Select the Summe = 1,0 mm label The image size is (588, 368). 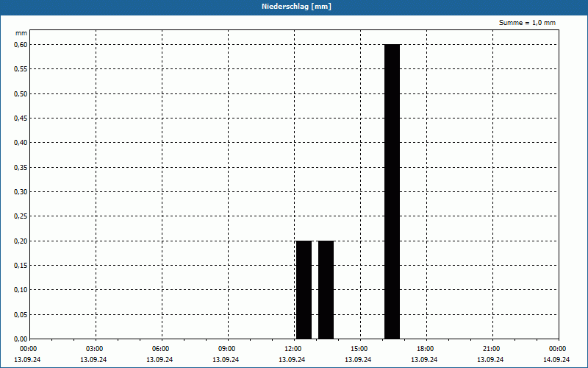tap(527, 23)
